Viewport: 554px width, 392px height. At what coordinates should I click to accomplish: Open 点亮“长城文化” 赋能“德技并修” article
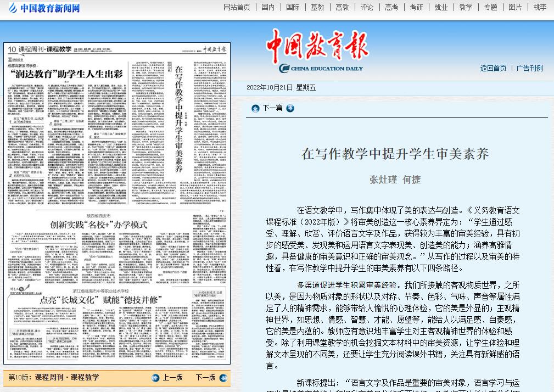coord(100,300)
